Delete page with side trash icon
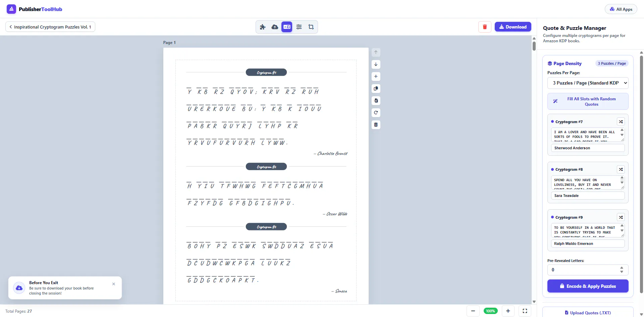The image size is (644, 317). point(376,125)
